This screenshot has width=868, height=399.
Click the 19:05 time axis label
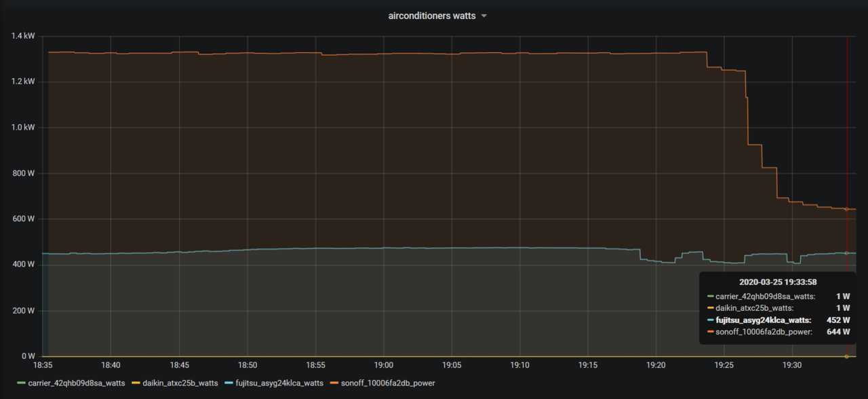coord(452,365)
